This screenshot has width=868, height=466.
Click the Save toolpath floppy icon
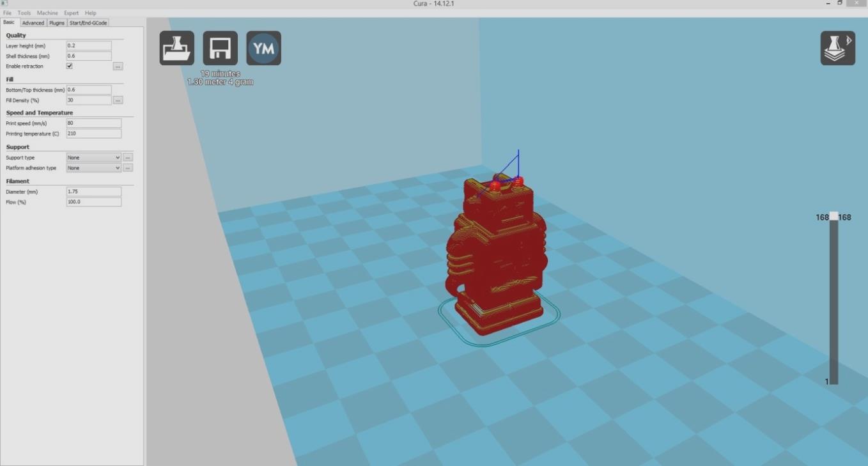[x=220, y=48]
